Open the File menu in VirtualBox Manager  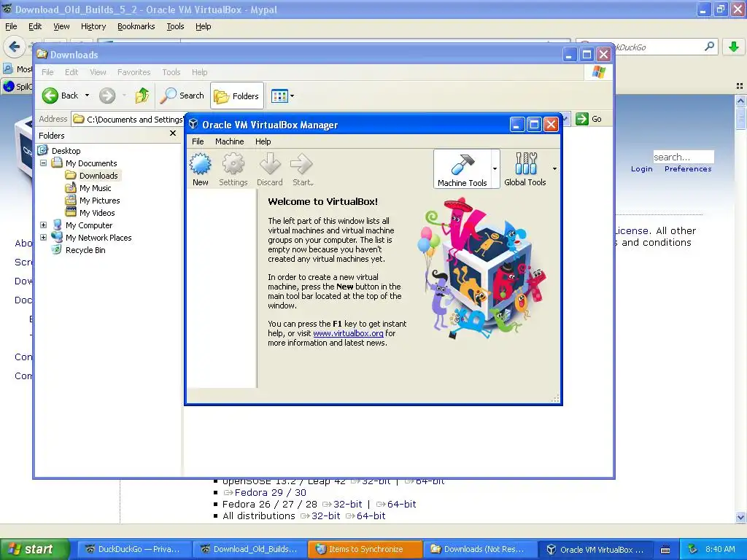tap(198, 141)
